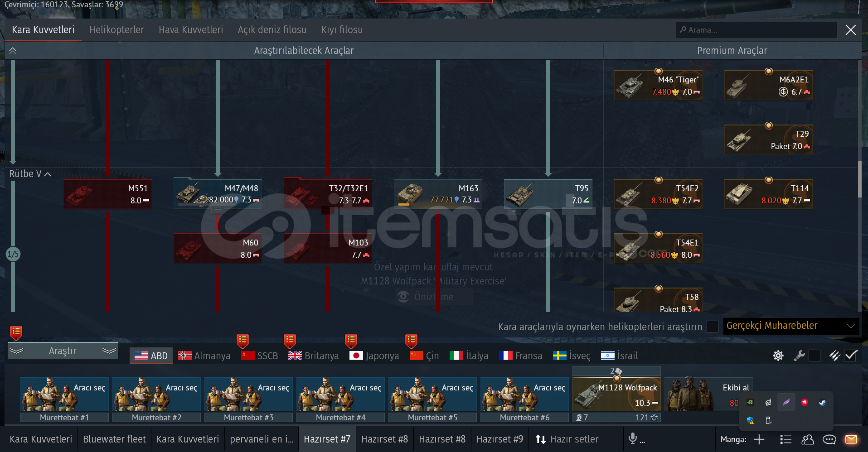Select the M6A2E1 premium vehicle card
Viewport: 868px width, 452px height.
[768, 85]
